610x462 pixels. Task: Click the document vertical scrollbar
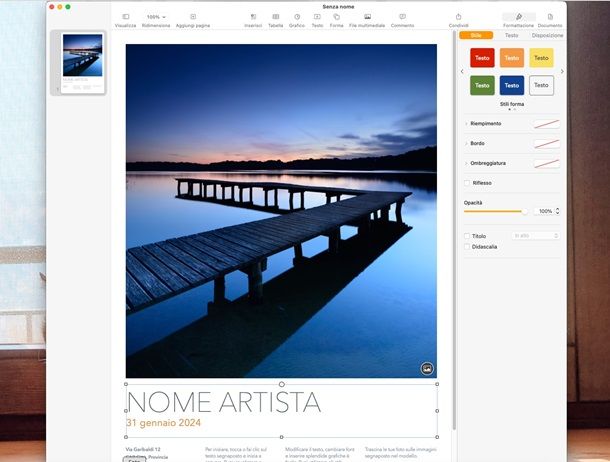coord(454,229)
